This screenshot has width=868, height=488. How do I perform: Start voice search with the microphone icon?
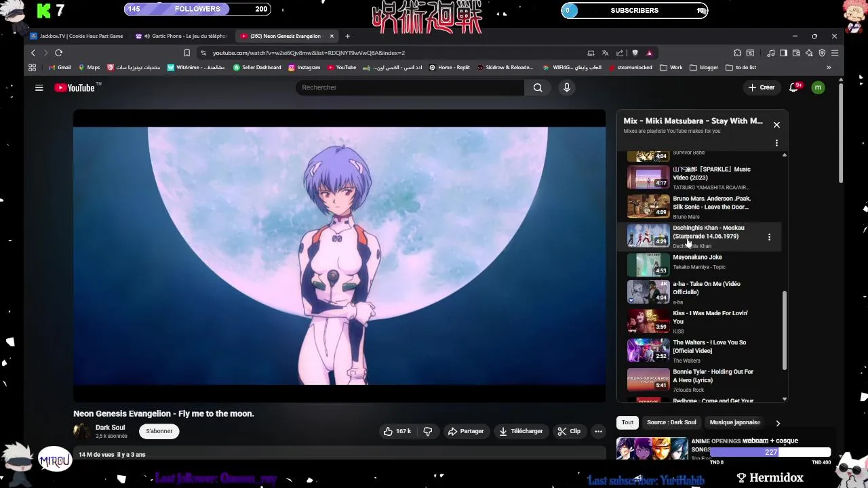coord(567,87)
